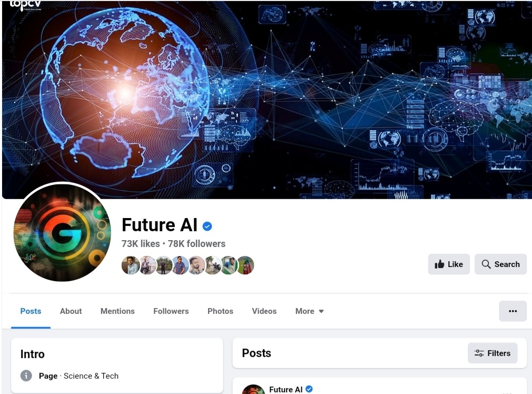Screen dimensions: 532x394
Task: Open the three-dots page options menu
Action: pyautogui.click(x=513, y=311)
